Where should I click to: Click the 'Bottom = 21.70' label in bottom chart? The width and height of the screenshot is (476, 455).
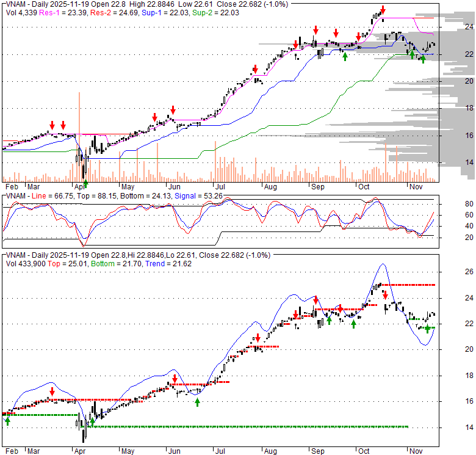point(117,264)
